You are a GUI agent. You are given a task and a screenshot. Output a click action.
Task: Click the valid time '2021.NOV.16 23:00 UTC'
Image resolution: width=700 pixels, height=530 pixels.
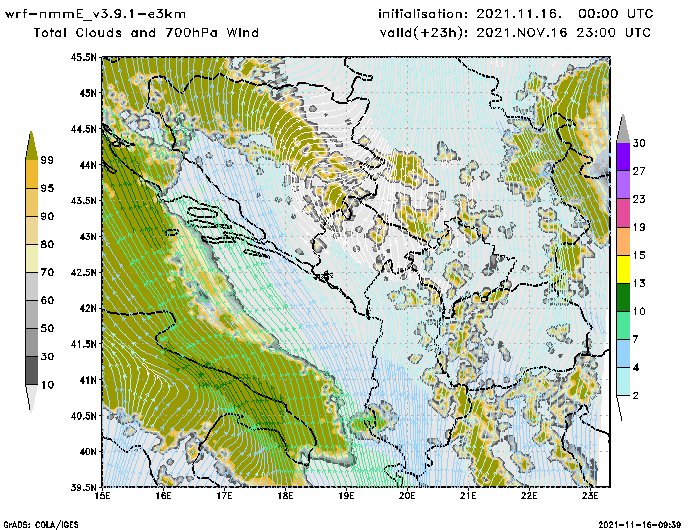pyautogui.click(x=563, y=33)
